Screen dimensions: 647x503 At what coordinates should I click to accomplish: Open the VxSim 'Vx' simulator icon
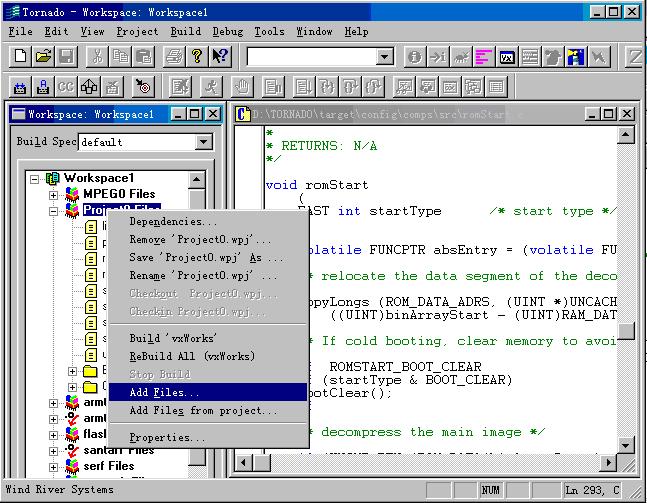[507, 57]
